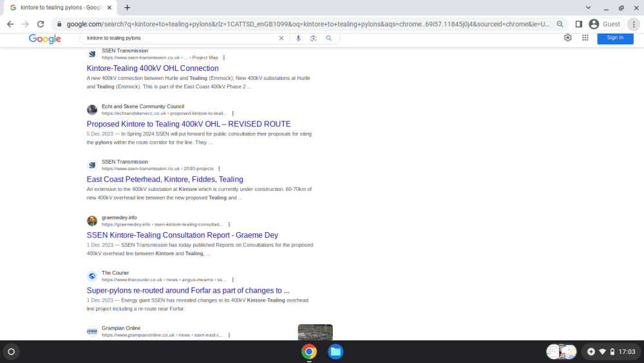644x363 pixels.
Task: Click SSEN Transmission favicon of first result
Action: click(x=92, y=54)
